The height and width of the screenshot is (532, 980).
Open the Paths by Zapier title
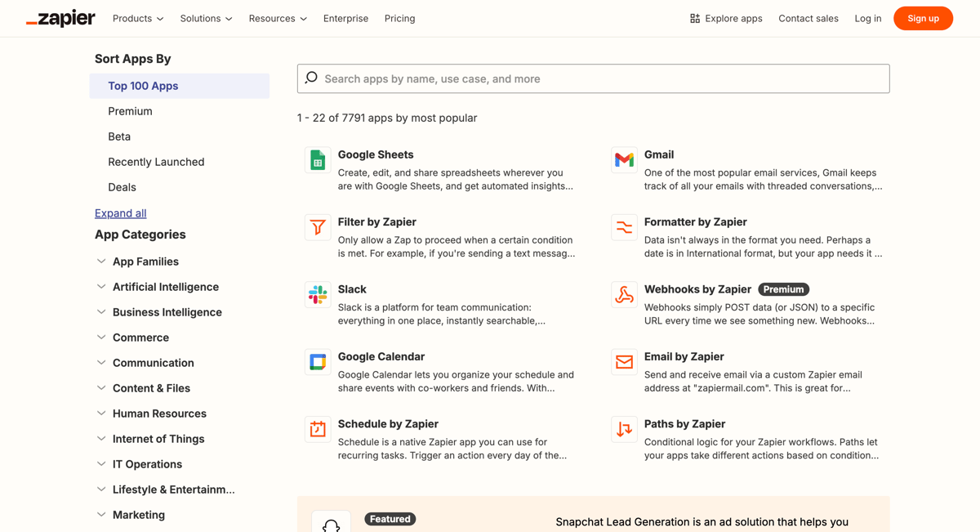click(x=684, y=424)
